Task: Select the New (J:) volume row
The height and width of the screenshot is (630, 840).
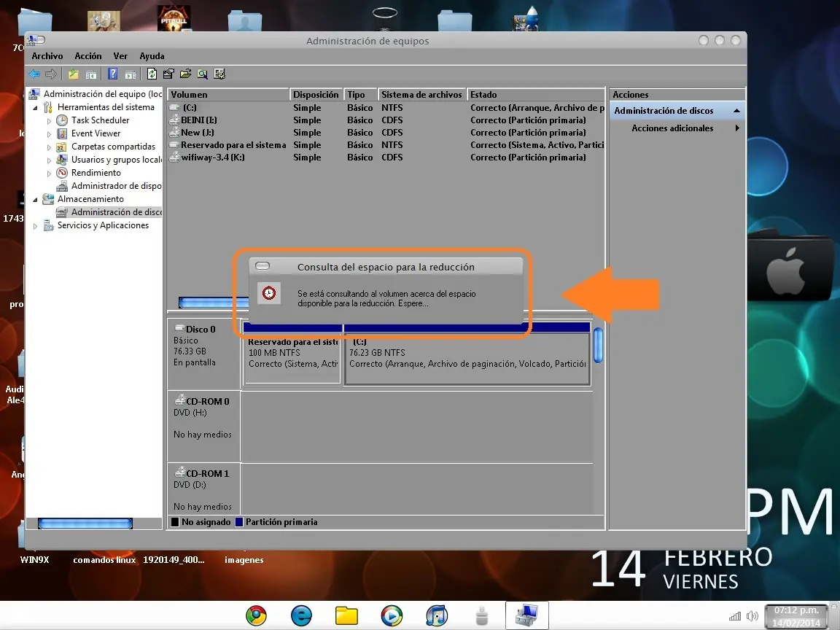Action: pyautogui.click(x=386, y=132)
